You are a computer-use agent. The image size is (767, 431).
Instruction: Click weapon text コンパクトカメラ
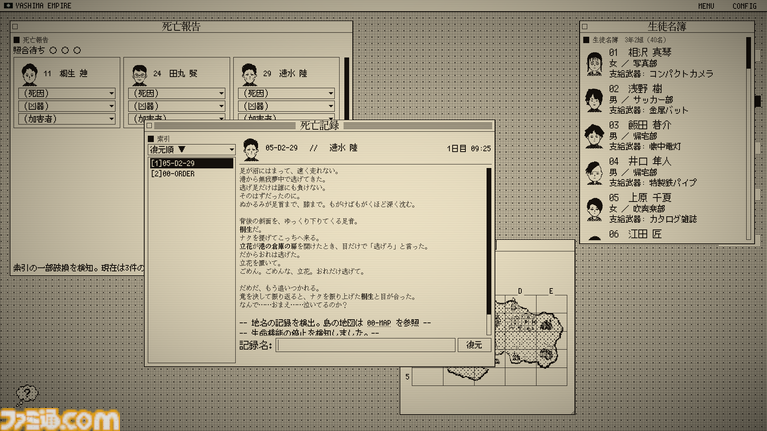681,74
